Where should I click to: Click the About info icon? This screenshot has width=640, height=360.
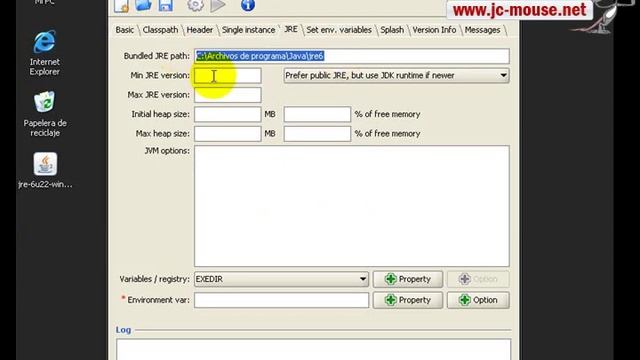pyautogui.click(x=248, y=5)
